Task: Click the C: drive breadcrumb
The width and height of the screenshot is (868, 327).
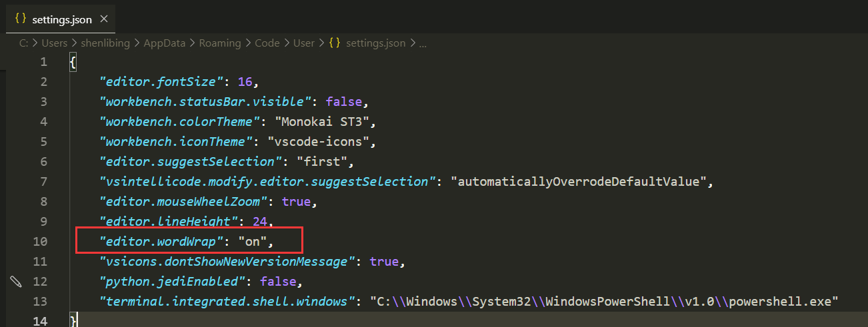Action: coord(23,43)
